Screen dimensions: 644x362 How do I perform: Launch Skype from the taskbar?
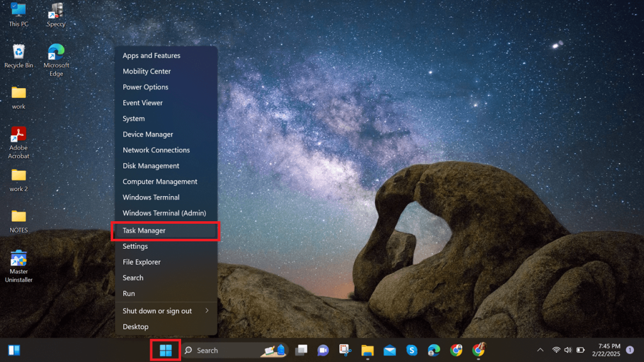point(411,350)
